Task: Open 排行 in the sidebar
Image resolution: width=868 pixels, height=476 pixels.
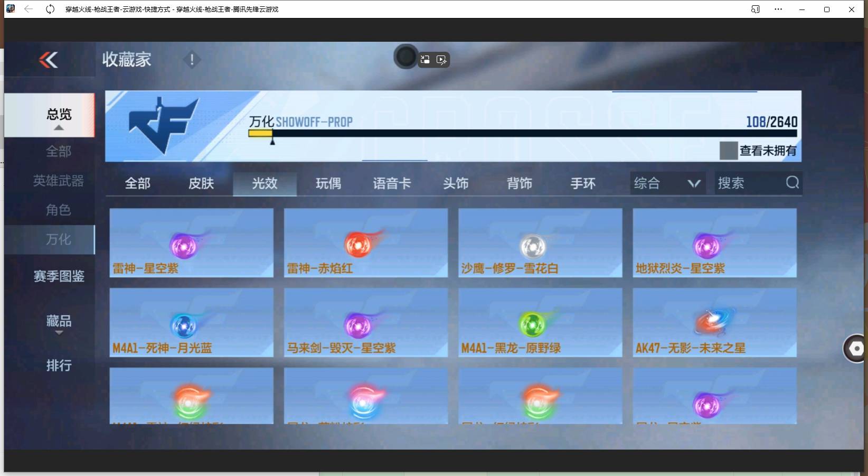Action: (59, 365)
